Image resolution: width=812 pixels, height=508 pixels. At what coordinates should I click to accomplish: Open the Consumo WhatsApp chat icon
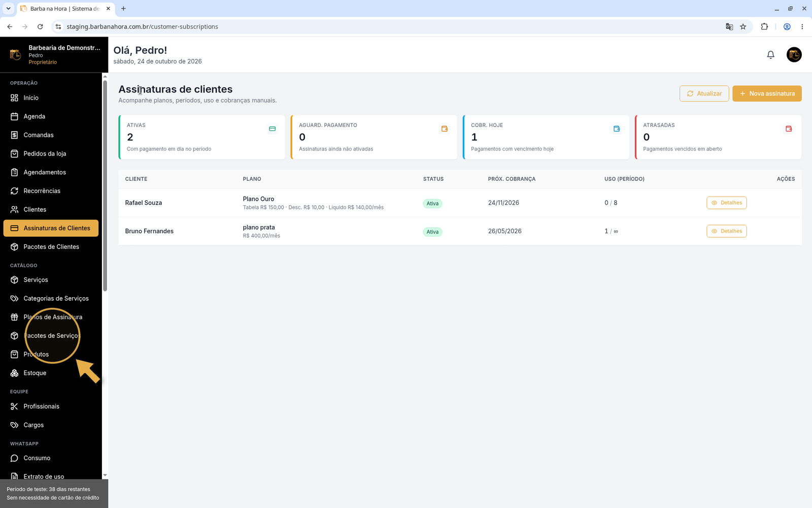14,458
